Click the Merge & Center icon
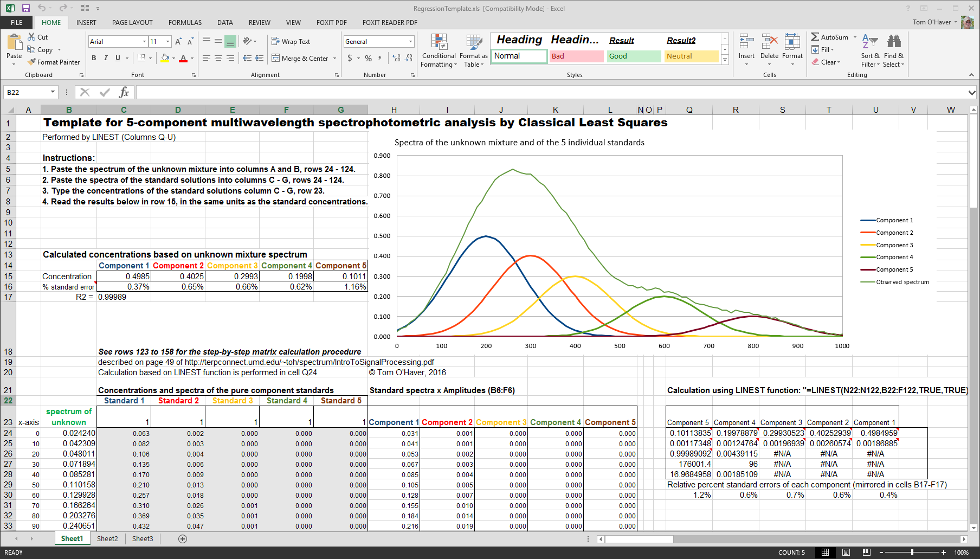Viewport: 980px width, 559px height. click(x=275, y=58)
